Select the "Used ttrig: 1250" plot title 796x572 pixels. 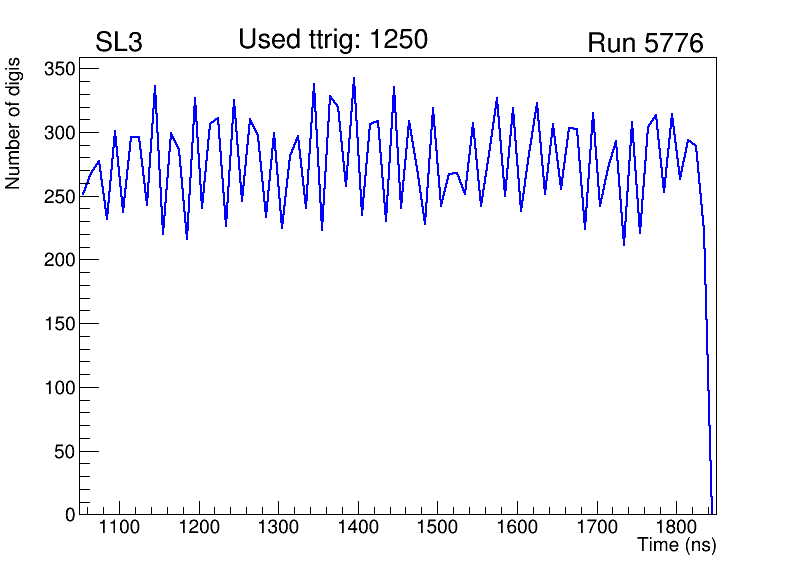(333, 40)
